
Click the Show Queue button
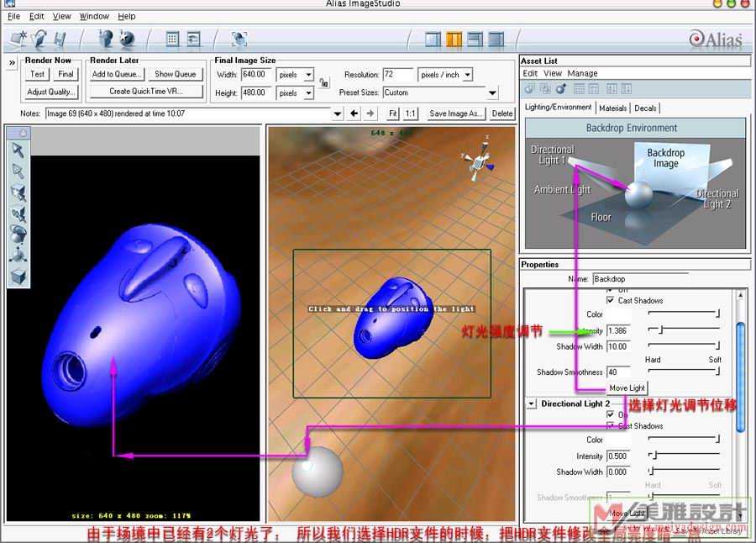coord(176,74)
